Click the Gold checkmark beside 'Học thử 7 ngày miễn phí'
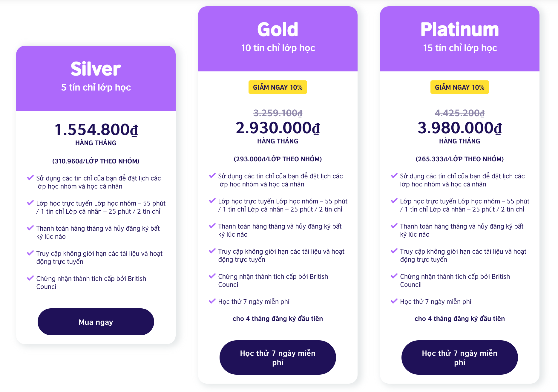 [212, 301]
